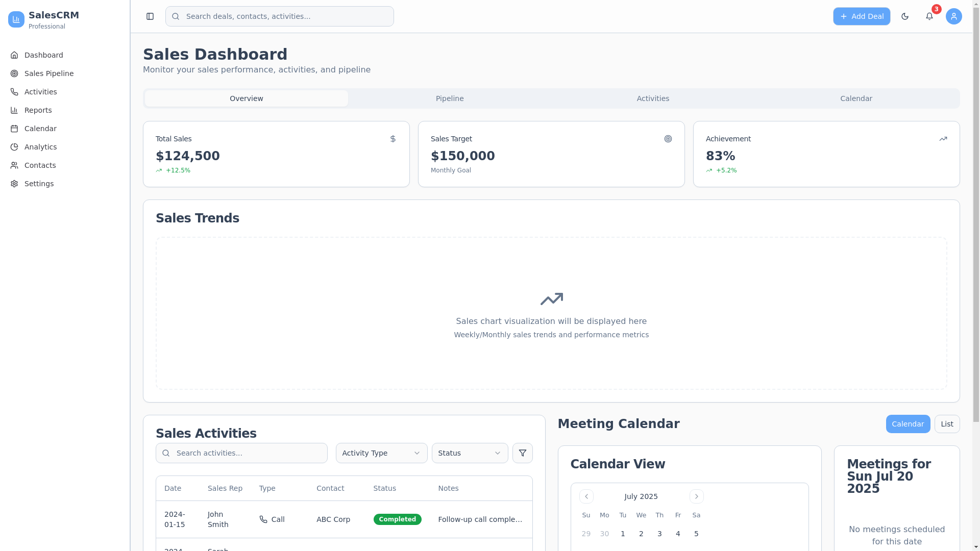The image size is (980, 551).
Task: Click the trending chart icon in Sales Trends
Action: tap(552, 299)
